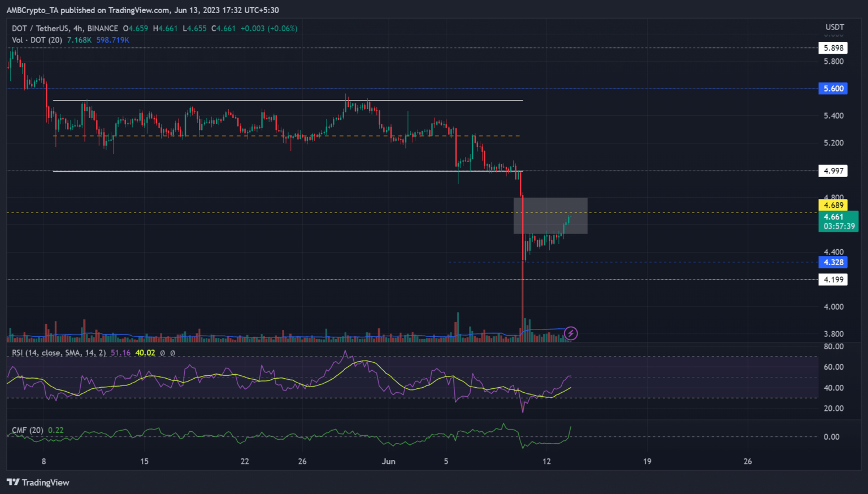
Task: Click the green 4.661 current price label
Action: coord(837,221)
